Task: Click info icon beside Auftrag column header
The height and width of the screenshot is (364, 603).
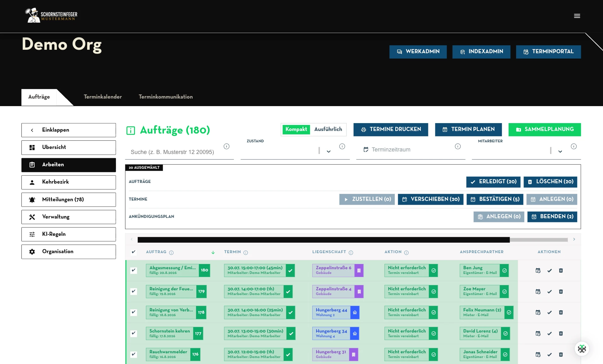Action: [x=171, y=253]
